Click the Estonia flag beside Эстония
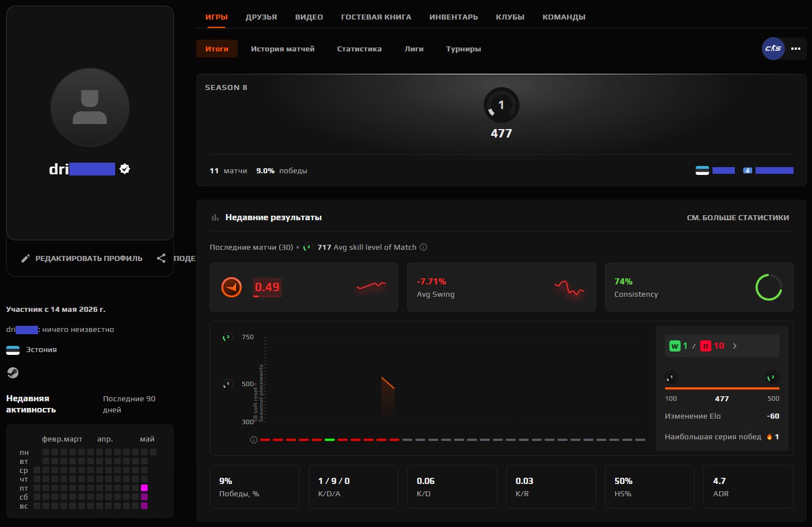This screenshot has height=527, width=812. click(13, 350)
